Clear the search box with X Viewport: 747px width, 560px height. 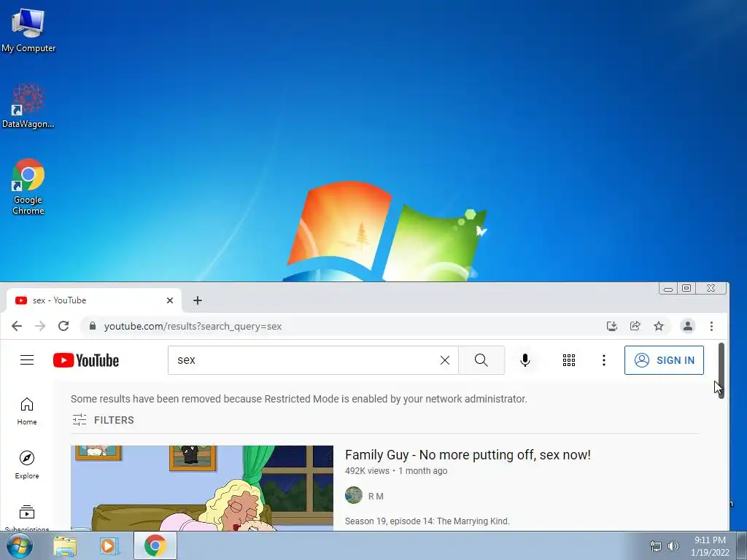445,360
